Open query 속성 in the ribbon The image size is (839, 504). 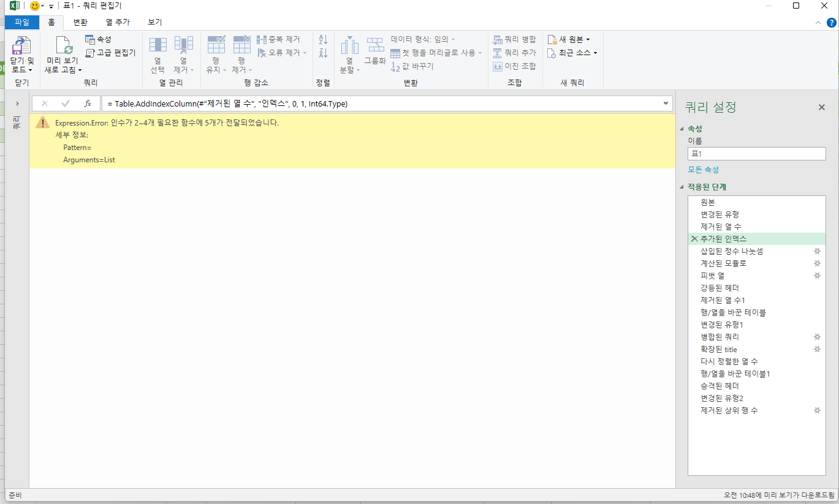(x=98, y=39)
